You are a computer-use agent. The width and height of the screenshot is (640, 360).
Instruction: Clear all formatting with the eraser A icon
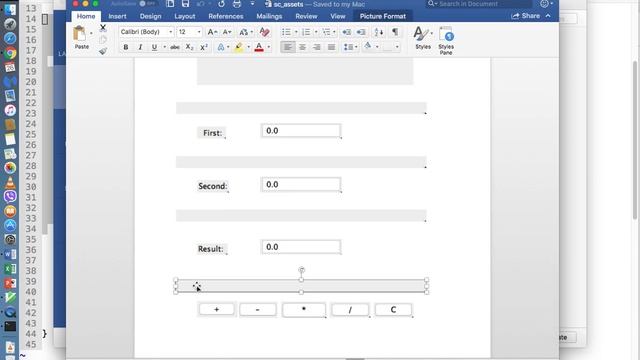[x=264, y=32]
